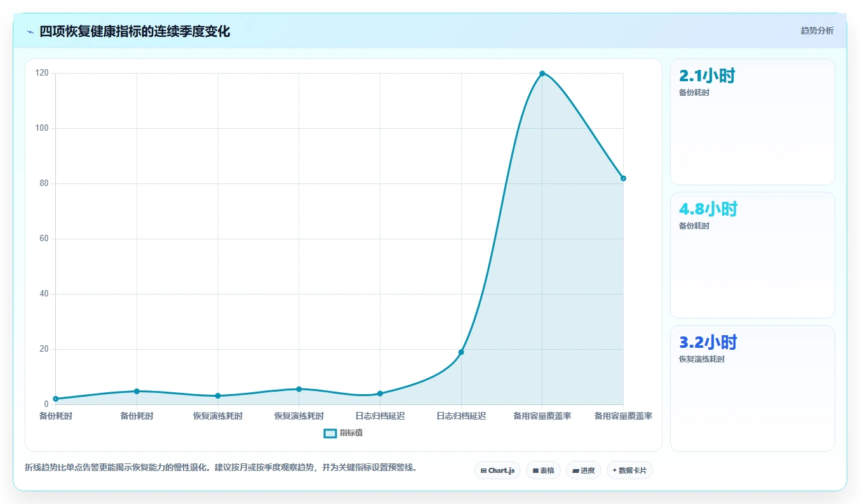Click the peak data point at 120
Viewport: 860px width, 504px height.
[x=542, y=74]
